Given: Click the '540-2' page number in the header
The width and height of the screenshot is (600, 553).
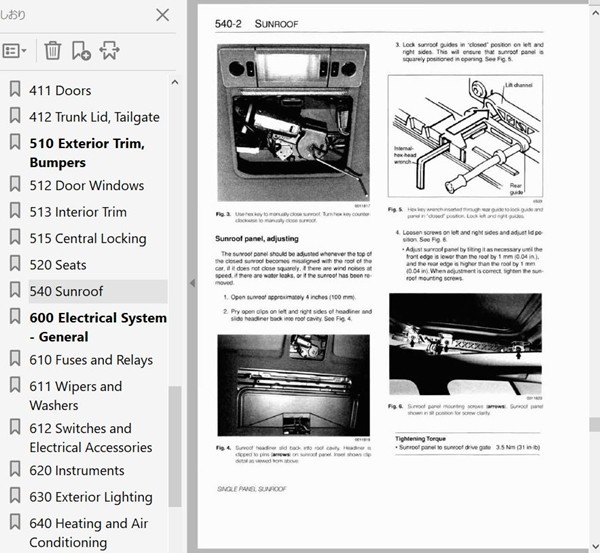Looking at the screenshot, I should (x=228, y=24).
